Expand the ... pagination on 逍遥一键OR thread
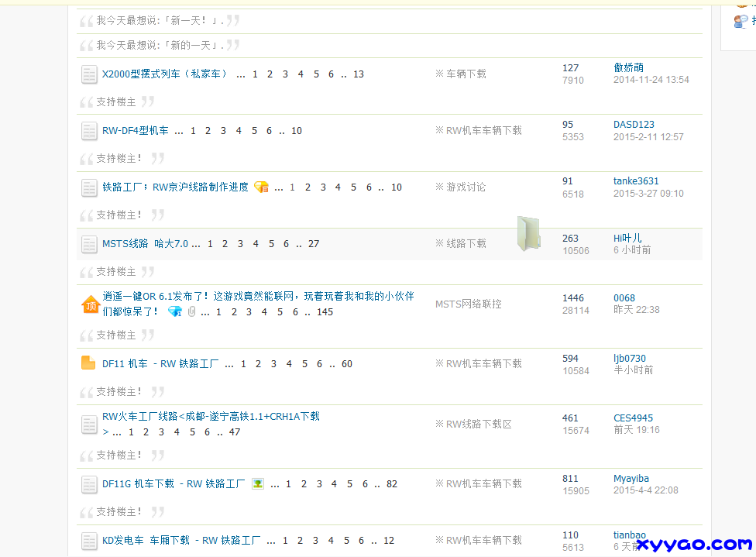This screenshot has width=756, height=557. click(x=204, y=311)
